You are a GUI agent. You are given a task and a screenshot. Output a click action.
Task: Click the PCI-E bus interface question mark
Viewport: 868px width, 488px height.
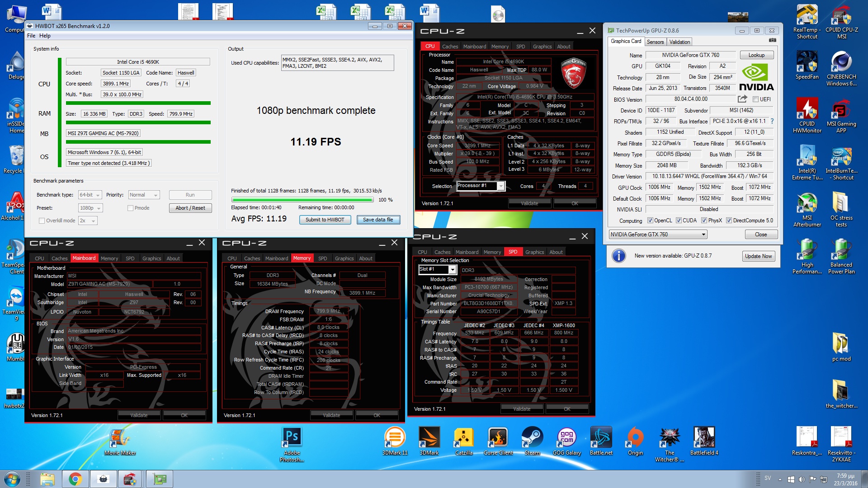tap(772, 121)
